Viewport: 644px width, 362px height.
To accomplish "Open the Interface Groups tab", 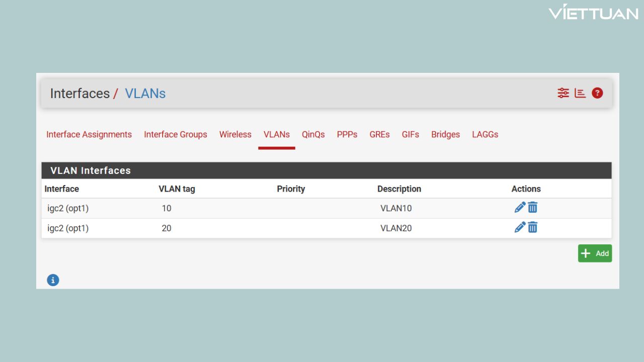I will [x=175, y=134].
